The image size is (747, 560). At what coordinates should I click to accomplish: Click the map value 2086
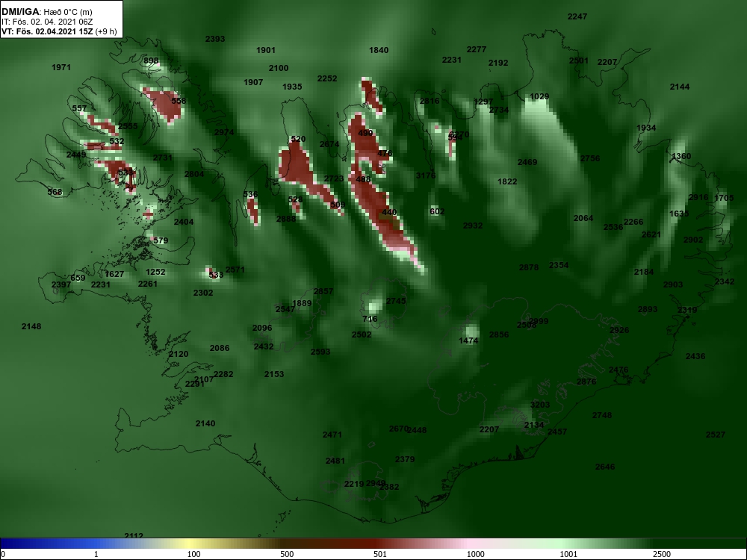click(220, 348)
